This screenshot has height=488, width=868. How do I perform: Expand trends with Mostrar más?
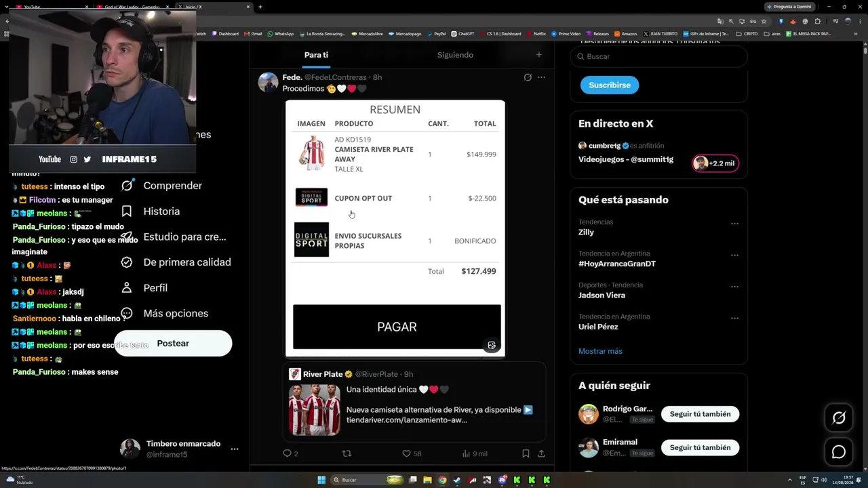(x=600, y=351)
